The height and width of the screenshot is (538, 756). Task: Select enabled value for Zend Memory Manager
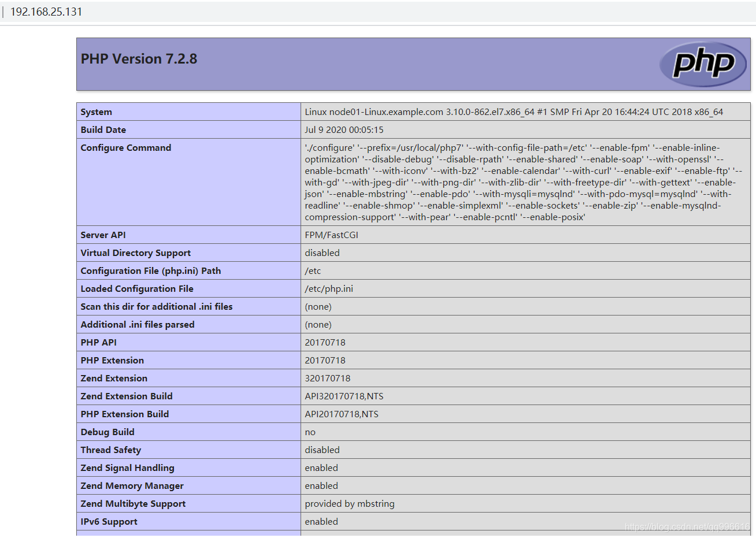[321, 486]
